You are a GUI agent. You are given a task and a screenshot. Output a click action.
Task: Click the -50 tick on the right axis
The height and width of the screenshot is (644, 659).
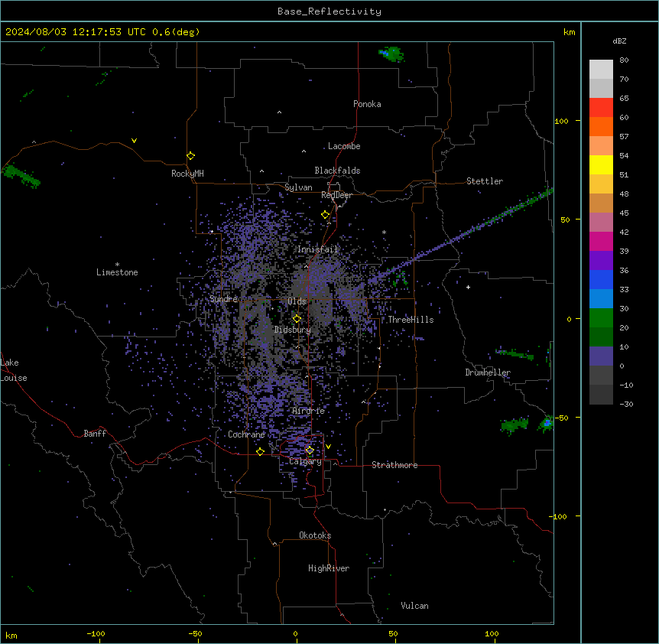[x=561, y=418]
